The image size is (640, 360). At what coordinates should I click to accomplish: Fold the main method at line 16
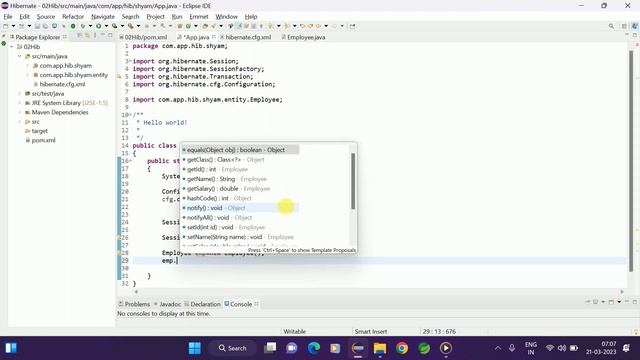point(130,161)
